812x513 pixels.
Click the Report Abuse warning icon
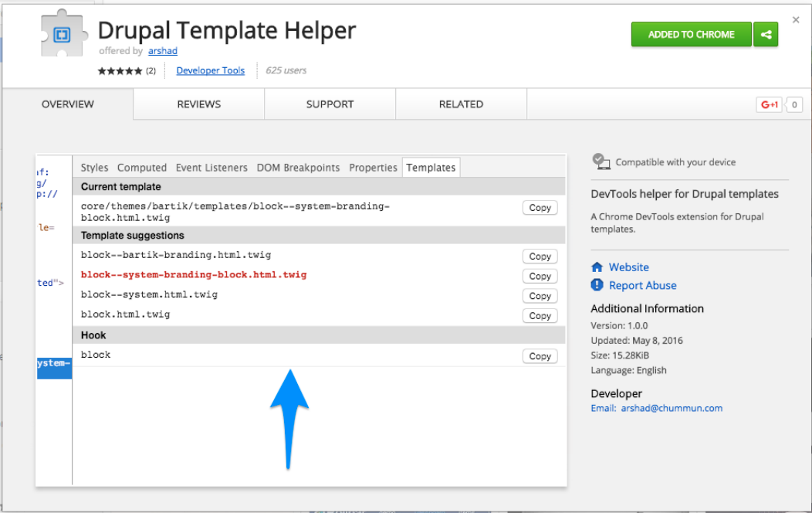[x=597, y=285]
